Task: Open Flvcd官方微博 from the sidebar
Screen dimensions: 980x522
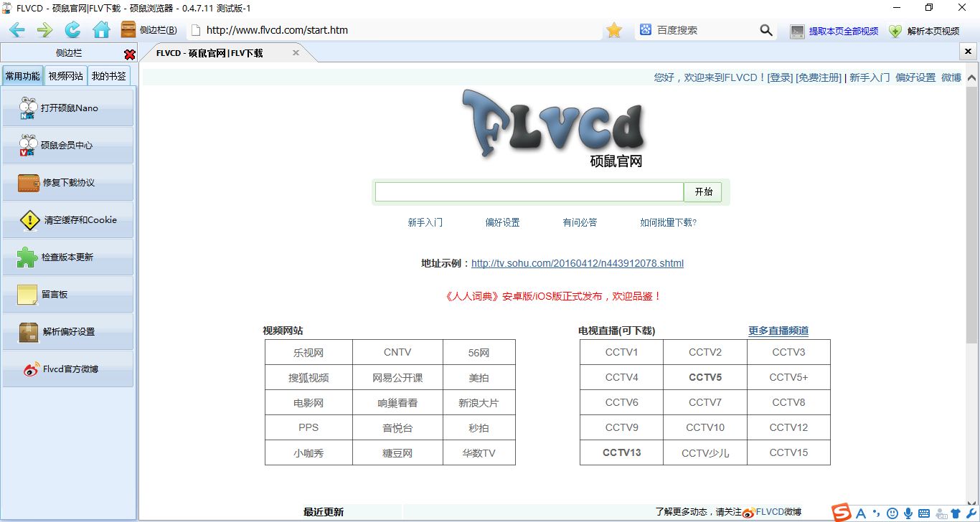Action: coord(68,369)
